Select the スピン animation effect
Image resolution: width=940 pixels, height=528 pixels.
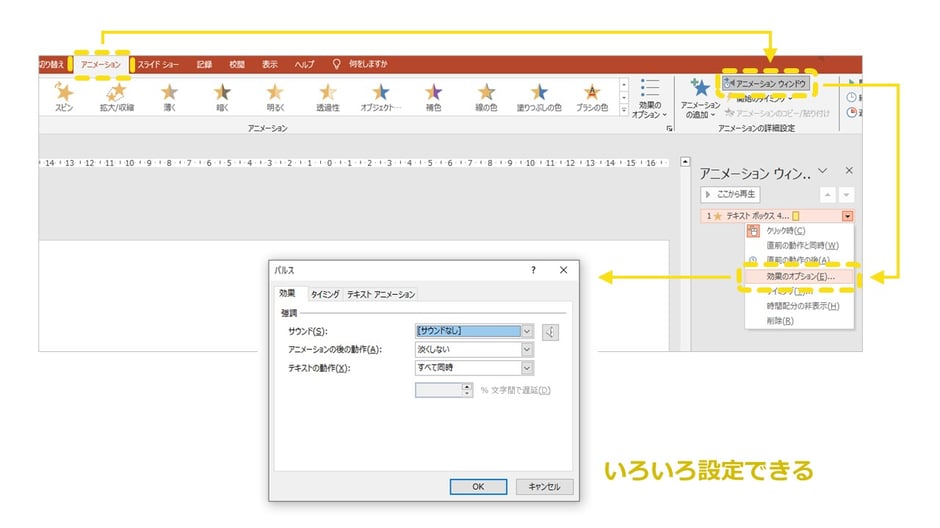point(64,93)
